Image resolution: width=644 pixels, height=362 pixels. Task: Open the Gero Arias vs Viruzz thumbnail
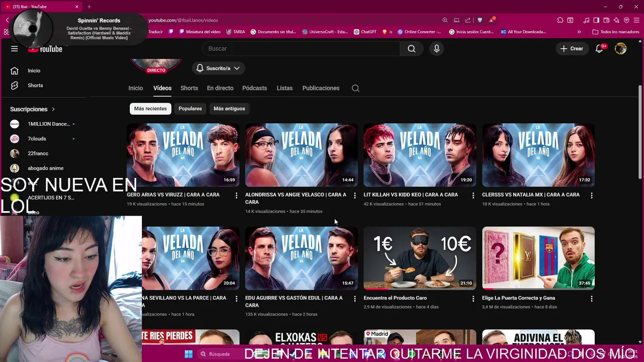[x=183, y=155]
